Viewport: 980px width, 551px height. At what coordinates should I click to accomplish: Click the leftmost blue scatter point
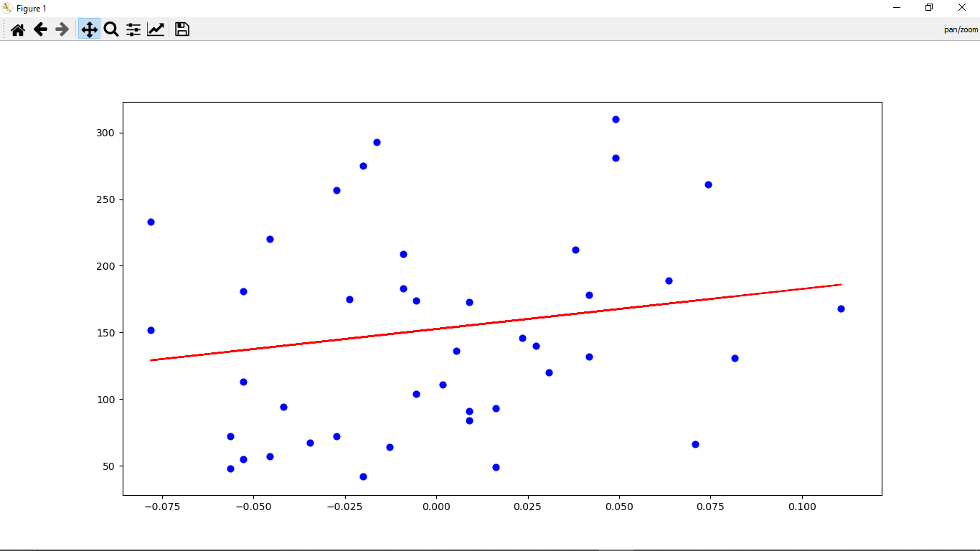tap(150, 221)
